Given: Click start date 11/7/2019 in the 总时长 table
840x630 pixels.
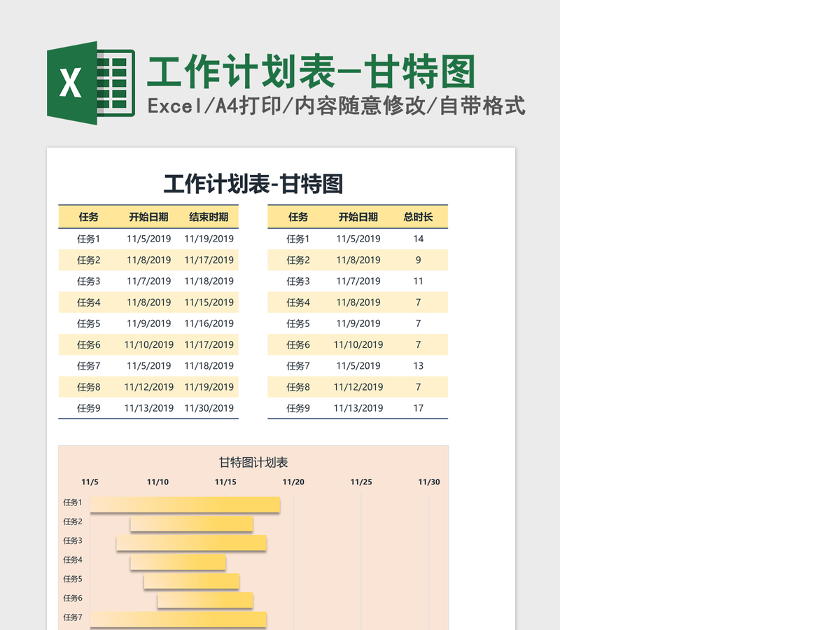Looking at the screenshot, I should pos(358,281).
